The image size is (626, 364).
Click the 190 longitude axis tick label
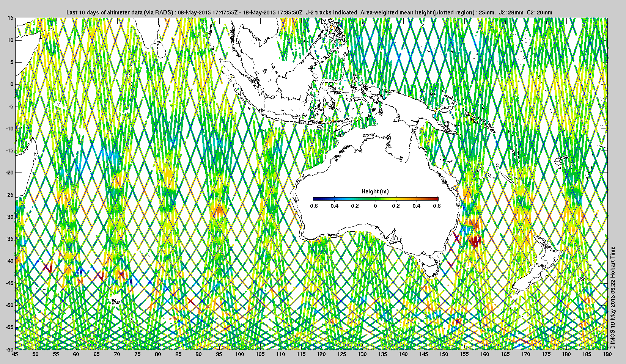607,354
